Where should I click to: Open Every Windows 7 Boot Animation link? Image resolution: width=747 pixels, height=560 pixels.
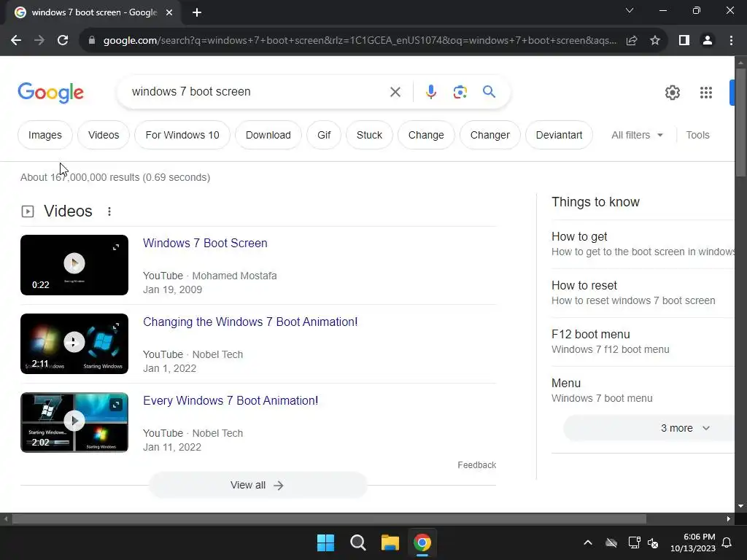click(231, 401)
